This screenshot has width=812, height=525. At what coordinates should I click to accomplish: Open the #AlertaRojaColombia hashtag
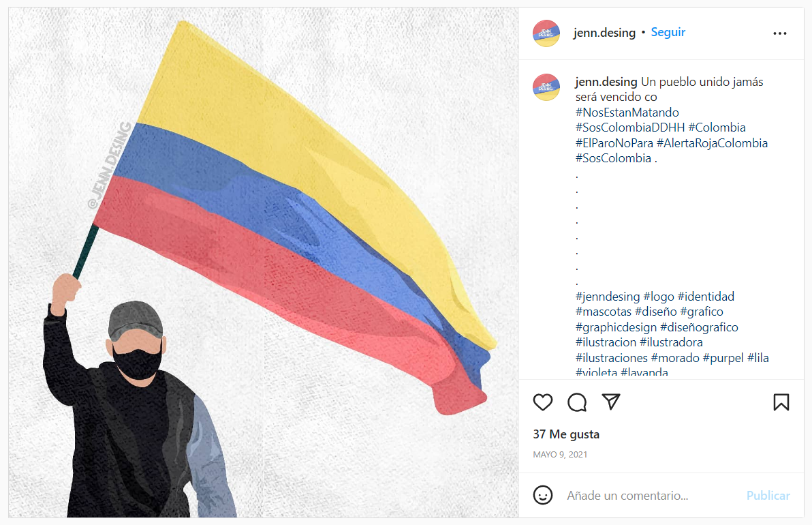pyautogui.click(x=712, y=143)
